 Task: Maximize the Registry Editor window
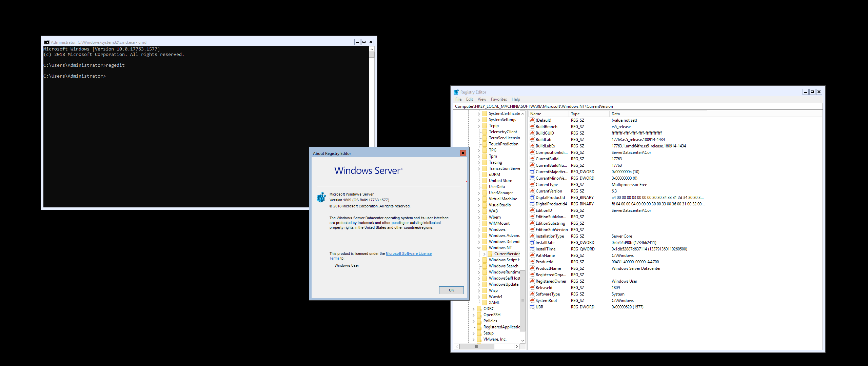(x=812, y=92)
